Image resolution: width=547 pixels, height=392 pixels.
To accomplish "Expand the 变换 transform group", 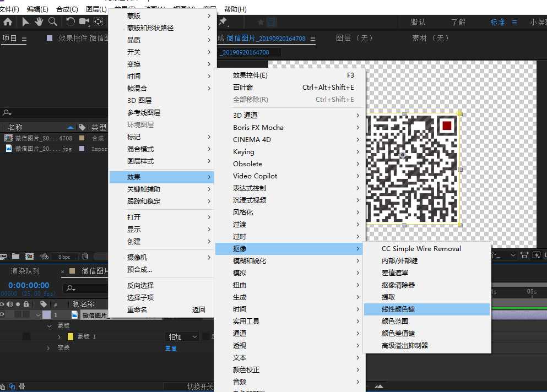I will [48, 348].
